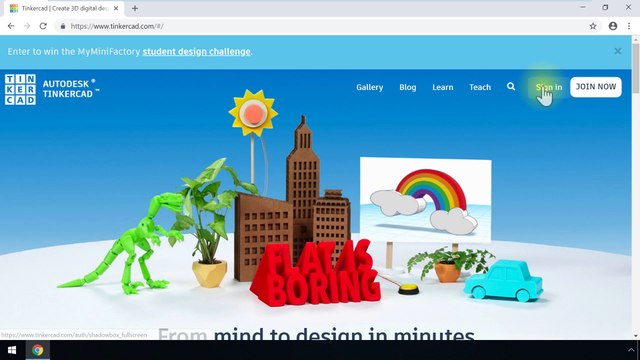The height and width of the screenshot is (360, 640).
Task: Bookmark this page with the star icon
Action: tap(593, 26)
